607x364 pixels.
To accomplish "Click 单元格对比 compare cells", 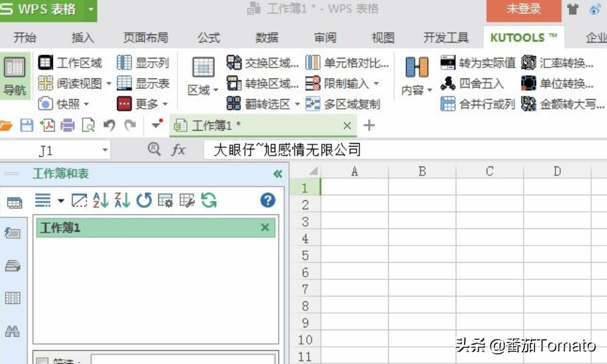I will (x=348, y=63).
